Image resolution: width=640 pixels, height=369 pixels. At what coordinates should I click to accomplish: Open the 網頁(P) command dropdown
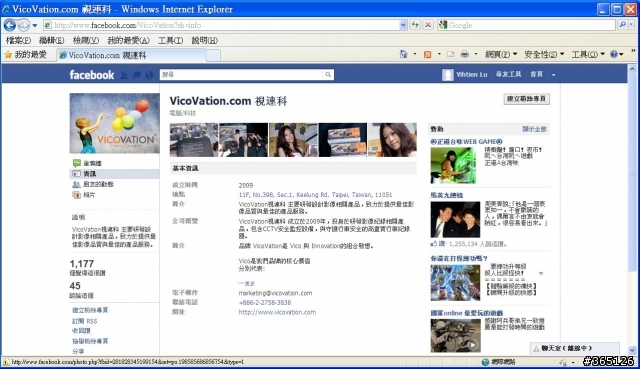501,54
